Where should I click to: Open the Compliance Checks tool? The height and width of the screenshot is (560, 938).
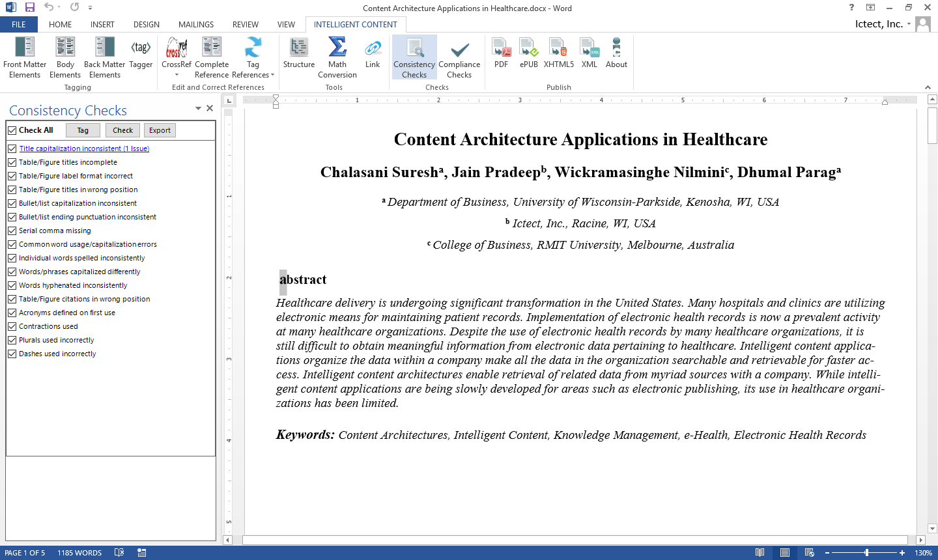click(459, 57)
